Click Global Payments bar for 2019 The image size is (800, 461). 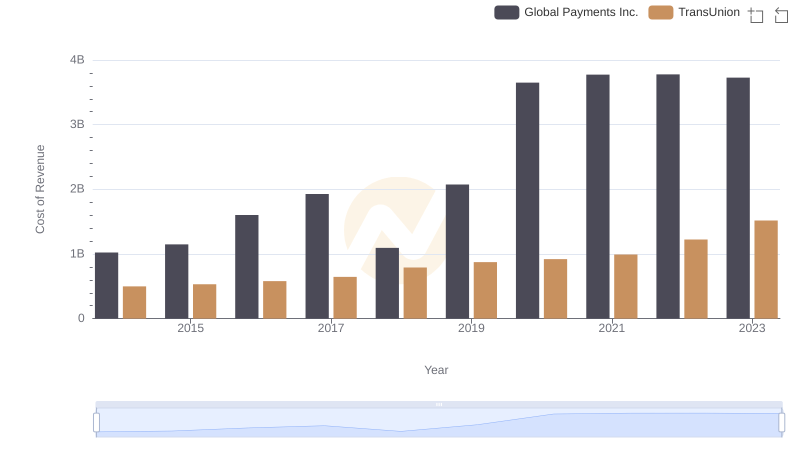458,251
